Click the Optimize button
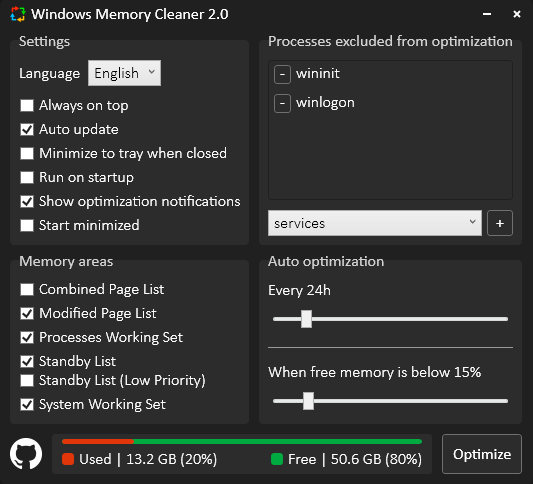Viewport: 533px width, 484px height. pyautogui.click(x=482, y=454)
